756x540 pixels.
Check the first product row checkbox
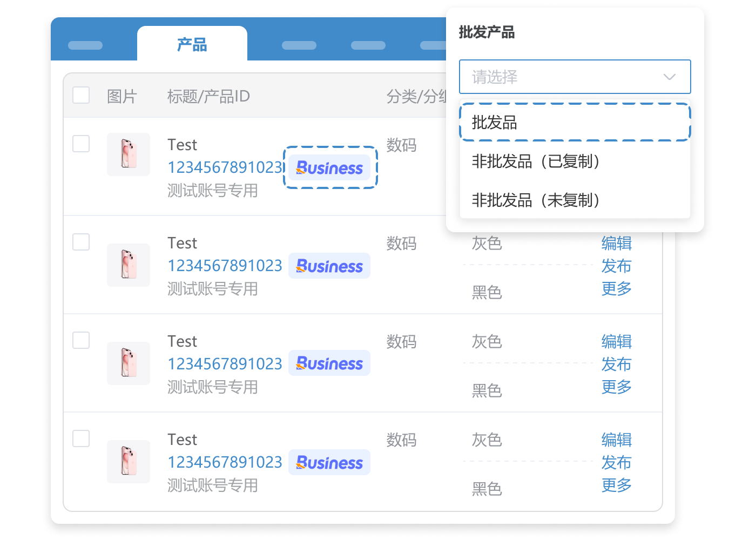pyautogui.click(x=81, y=144)
